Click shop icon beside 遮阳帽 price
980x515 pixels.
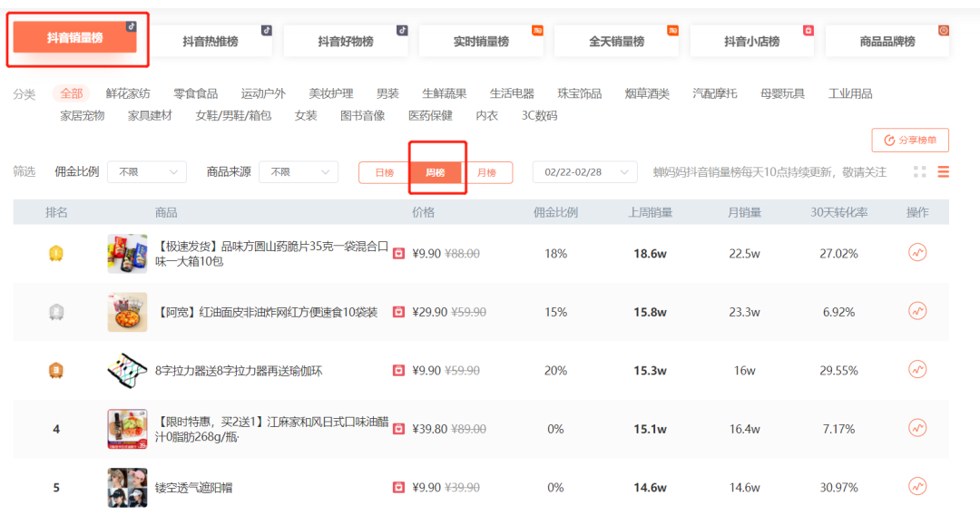398,487
